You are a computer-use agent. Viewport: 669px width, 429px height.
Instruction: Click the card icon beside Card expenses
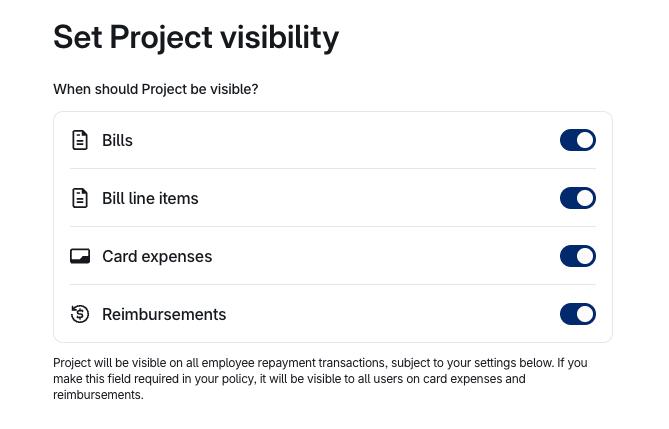(x=80, y=256)
